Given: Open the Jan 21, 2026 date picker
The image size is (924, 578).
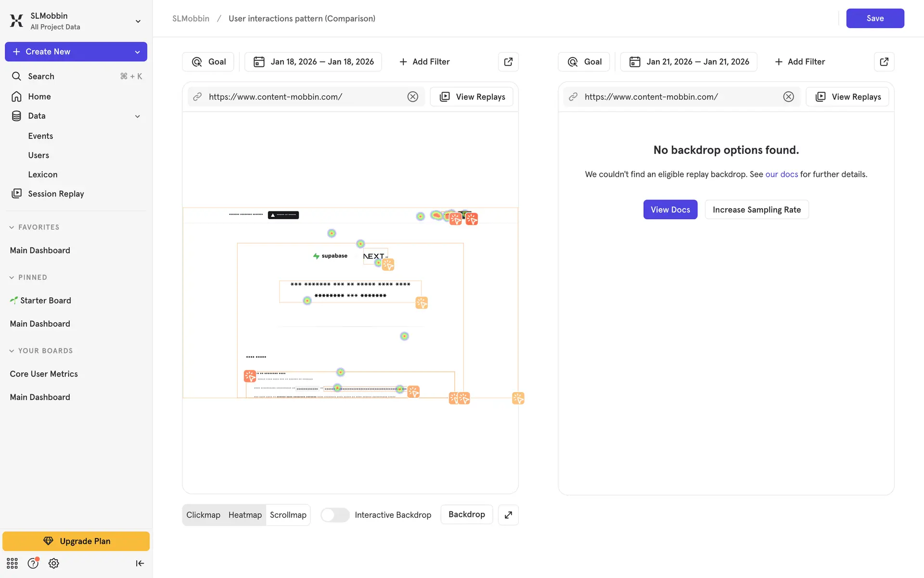Looking at the screenshot, I should pos(688,62).
